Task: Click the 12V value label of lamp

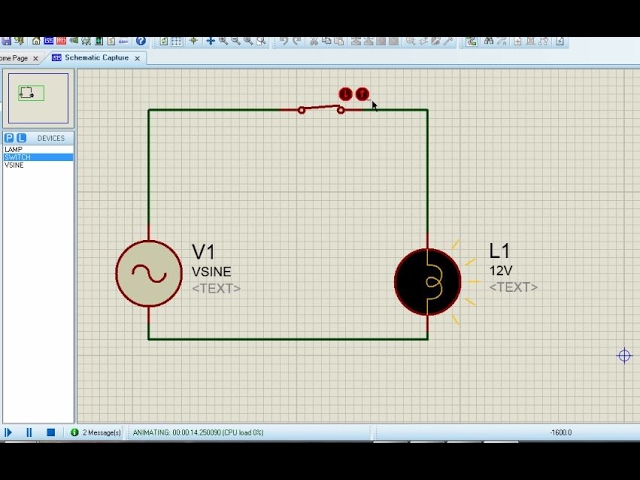Action: click(x=501, y=271)
